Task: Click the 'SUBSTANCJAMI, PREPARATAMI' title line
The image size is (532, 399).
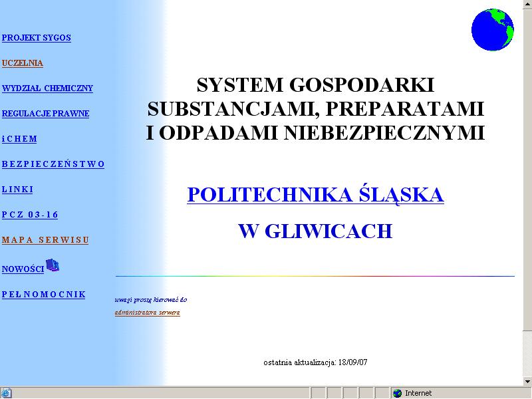Action: (x=315, y=109)
